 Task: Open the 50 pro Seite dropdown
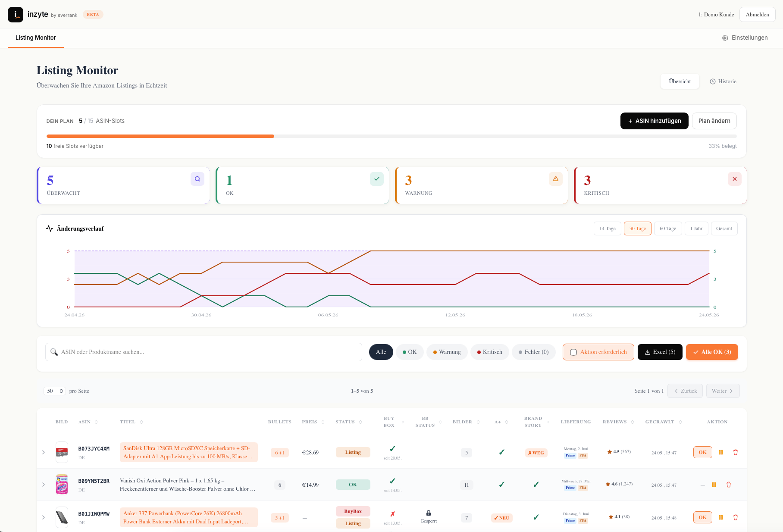(55, 391)
